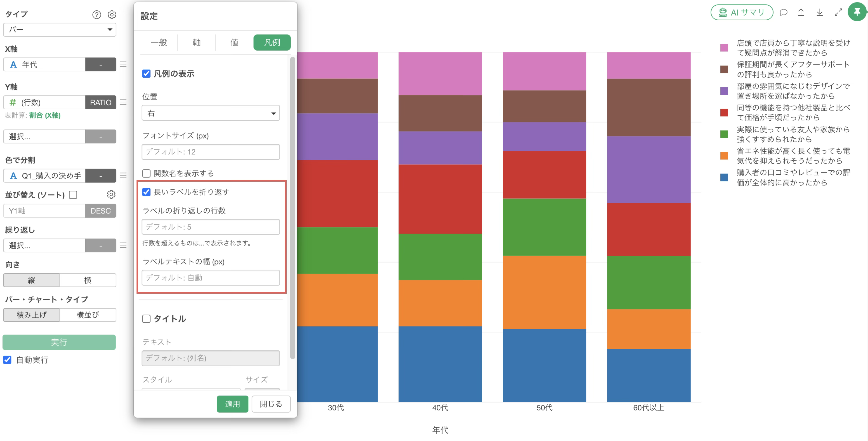The image size is (868, 441).
Task: Enable 関数名を表示する checkbox
Action: (x=146, y=173)
